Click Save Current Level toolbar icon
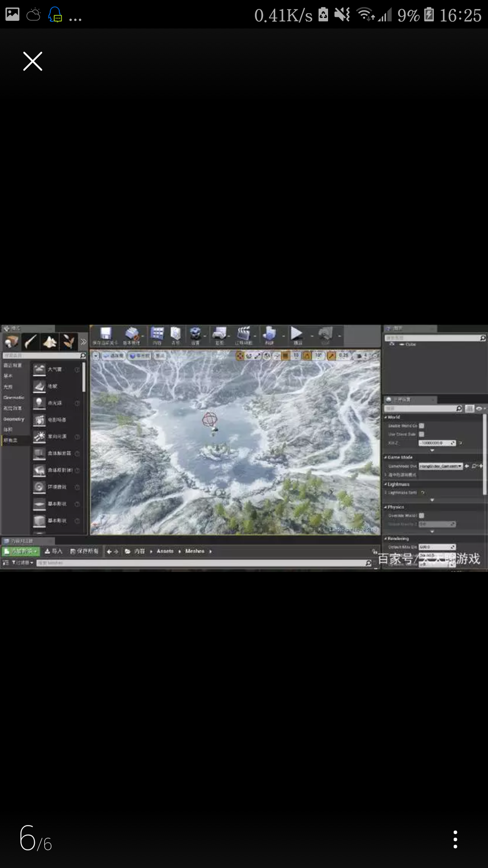Viewport: 488px width, 868px height. (x=106, y=335)
